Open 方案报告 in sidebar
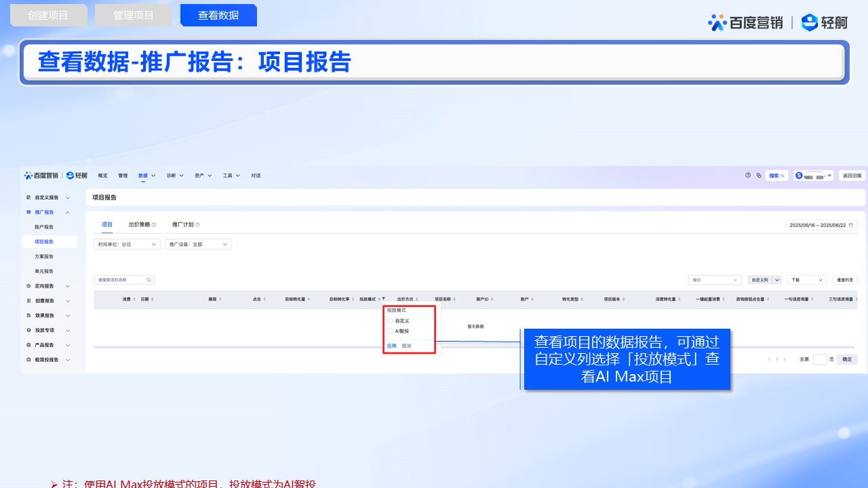This screenshot has height=488, width=868. [x=44, y=257]
